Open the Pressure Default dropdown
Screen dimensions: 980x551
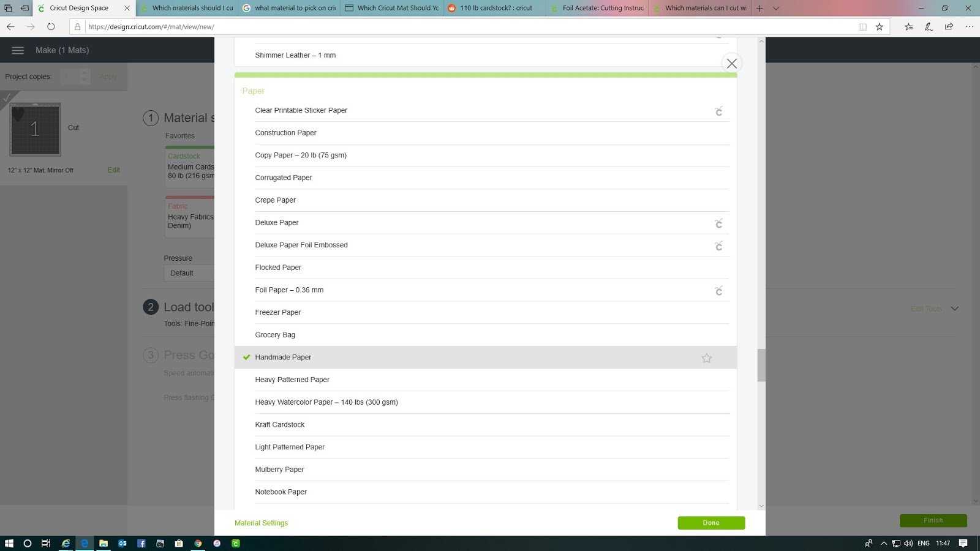click(189, 273)
